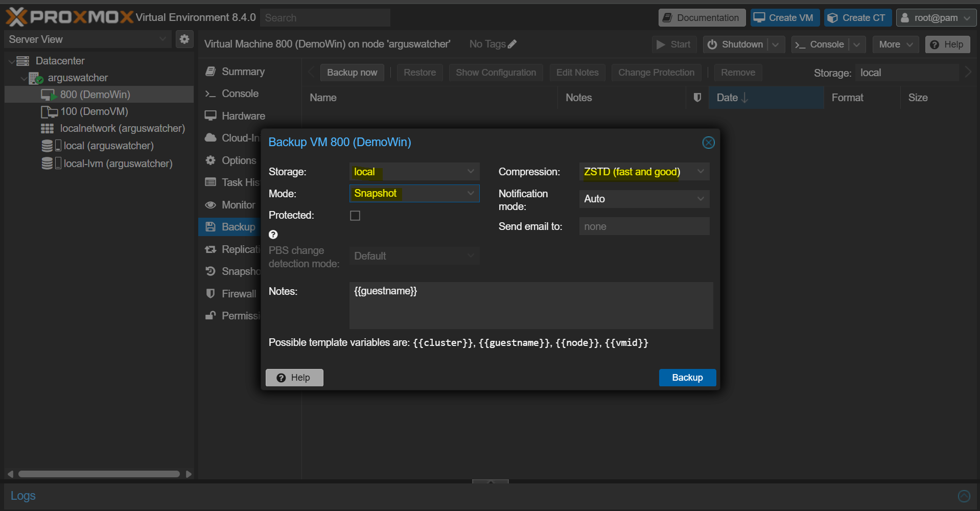Click the Shutdown button
Image resolution: width=980 pixels, height=511 pixels.
tap(736, 44)
